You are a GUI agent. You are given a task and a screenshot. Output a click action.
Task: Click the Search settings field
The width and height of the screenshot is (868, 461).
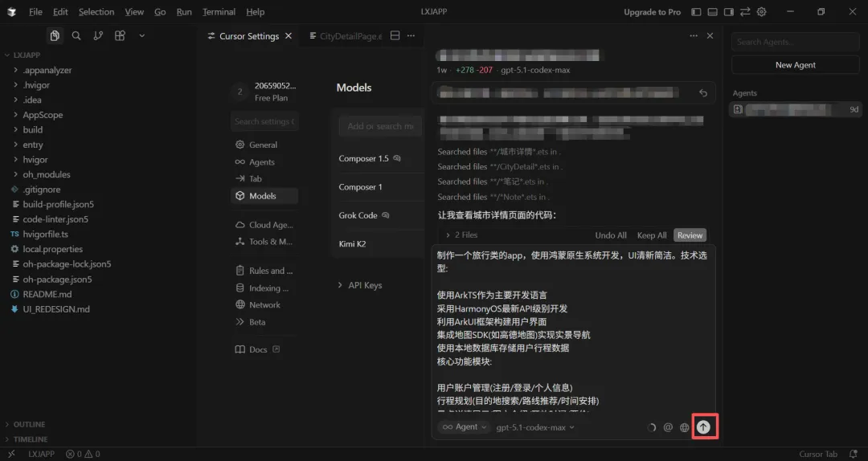coord(264,121)
